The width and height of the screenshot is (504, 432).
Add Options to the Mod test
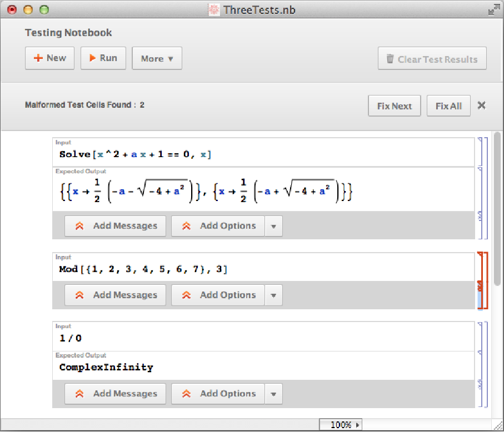click(218, 295)
